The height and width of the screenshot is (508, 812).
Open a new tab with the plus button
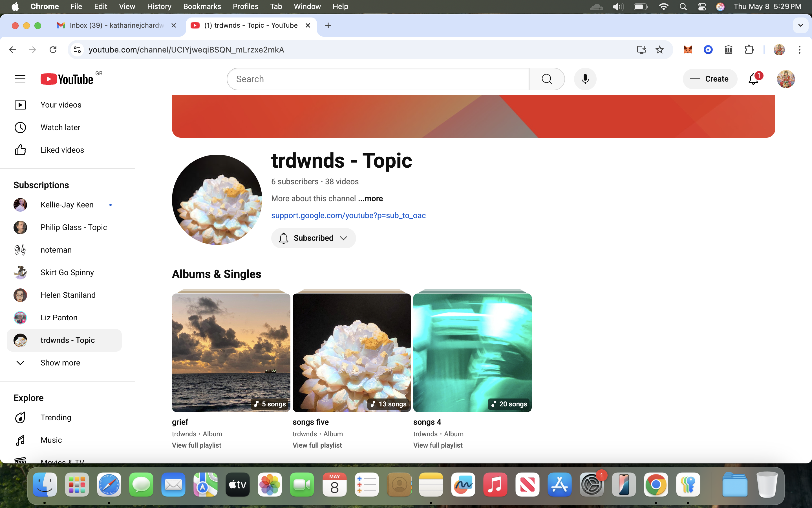pyautogui.click(x=328, y=25)
